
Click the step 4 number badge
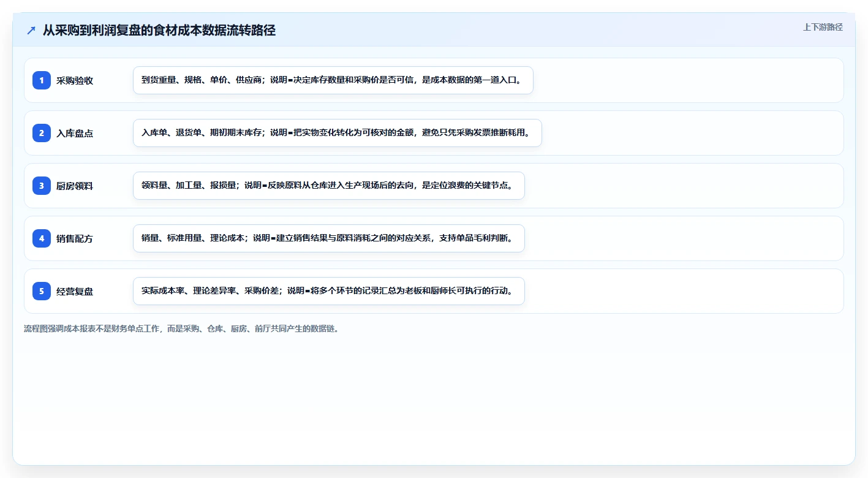[42, 238]
